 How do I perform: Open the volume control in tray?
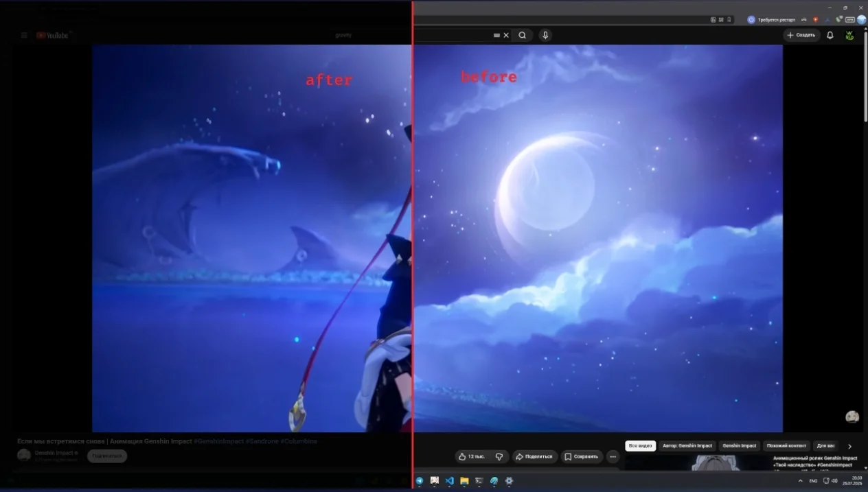pos(834,481)
